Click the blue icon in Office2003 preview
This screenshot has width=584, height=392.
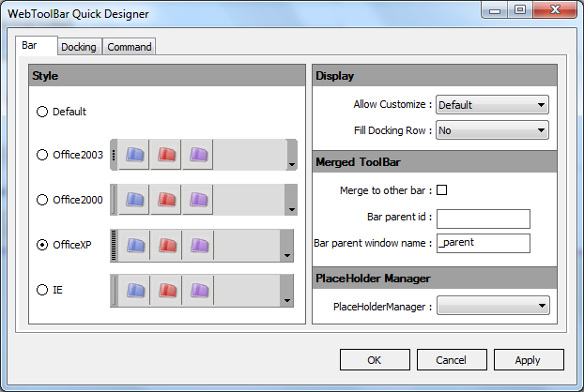tap(134, 155)
